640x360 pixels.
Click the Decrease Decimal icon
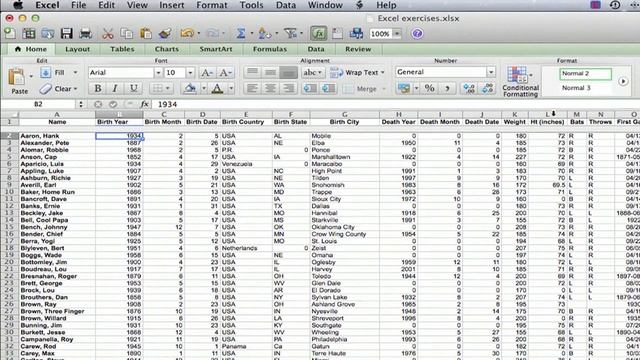[x=487, y=88]
